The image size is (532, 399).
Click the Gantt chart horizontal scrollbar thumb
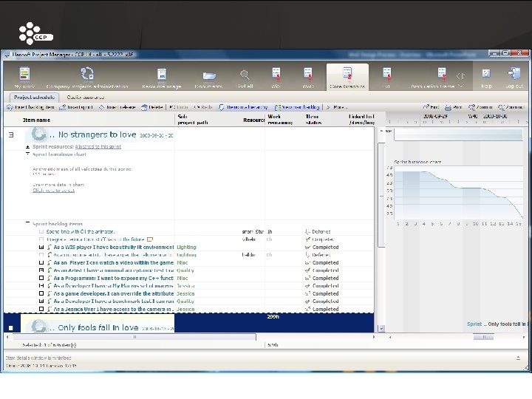click(483, 337)
